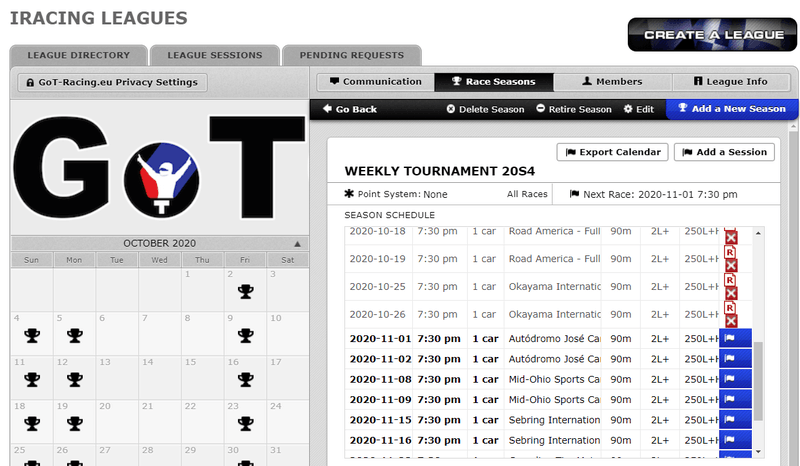Switch to the League Info tab
Viewport: 800px width, 466px height.
point(731,82)
